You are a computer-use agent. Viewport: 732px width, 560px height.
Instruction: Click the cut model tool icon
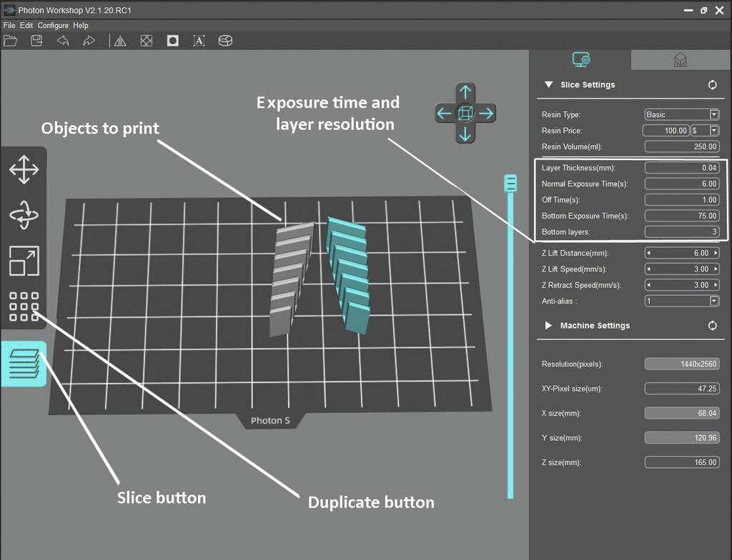point(225,41)
